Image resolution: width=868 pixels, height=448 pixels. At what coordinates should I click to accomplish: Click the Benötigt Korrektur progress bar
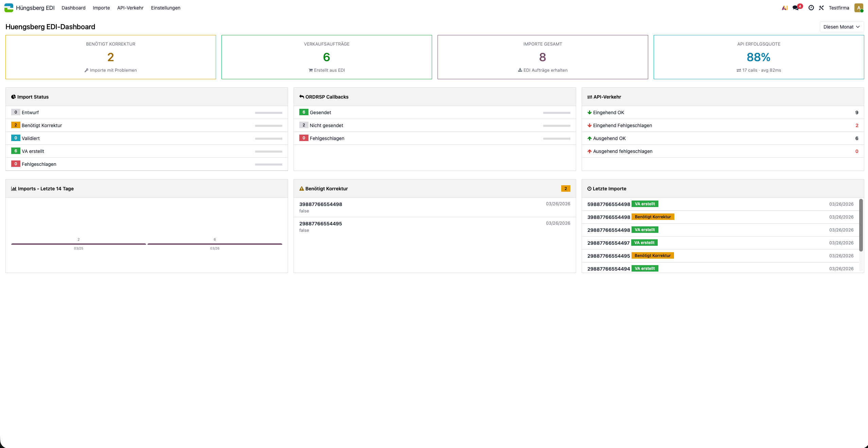[x=268, y=125]
